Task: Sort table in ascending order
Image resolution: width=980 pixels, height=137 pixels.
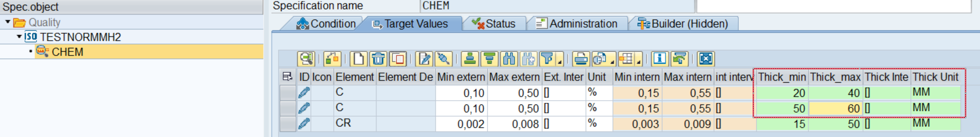Action: 470,59
